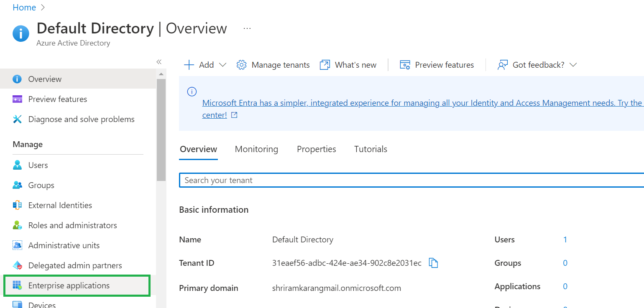644x308 pixels.
Task: Click the Name value Default Directory
Action: click(x=303, y=239)
